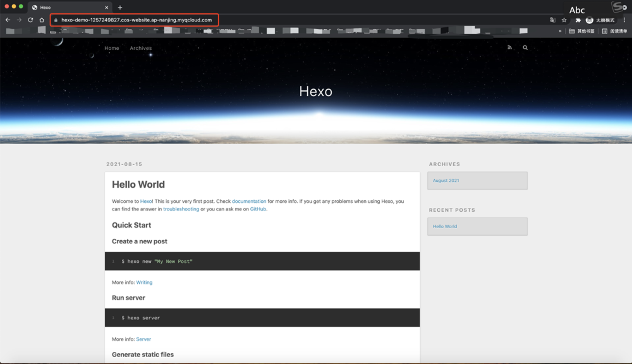The image size is (632, 364).
Task: Close the Hexo browser tab
Action: (106, 8)
